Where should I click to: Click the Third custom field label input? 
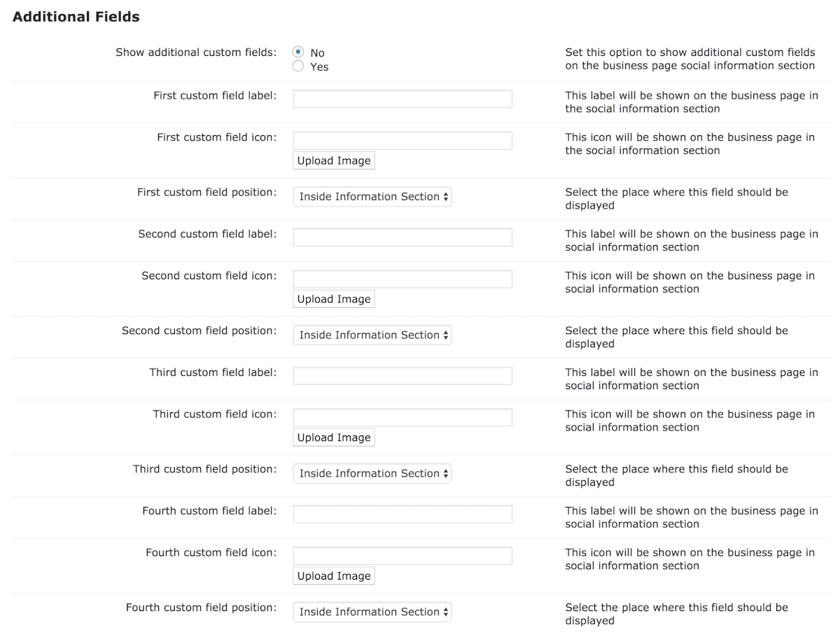(x=402, y=376)
